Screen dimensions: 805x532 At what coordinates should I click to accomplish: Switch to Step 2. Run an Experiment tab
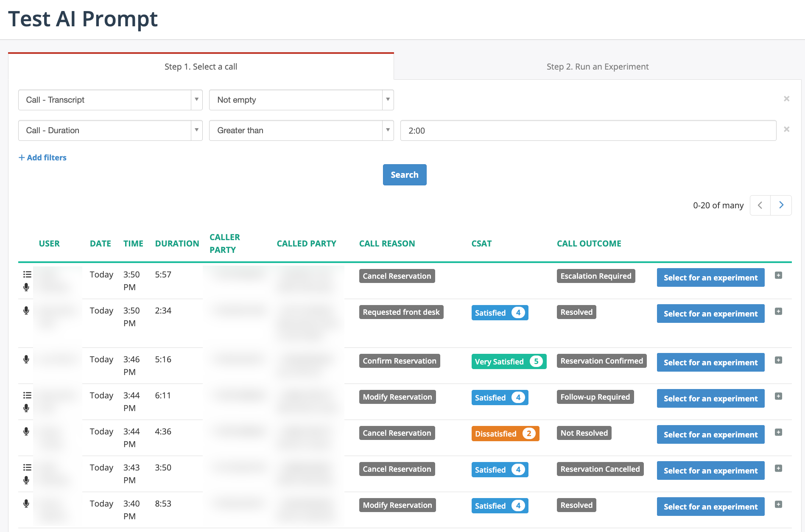coord(597,67)
